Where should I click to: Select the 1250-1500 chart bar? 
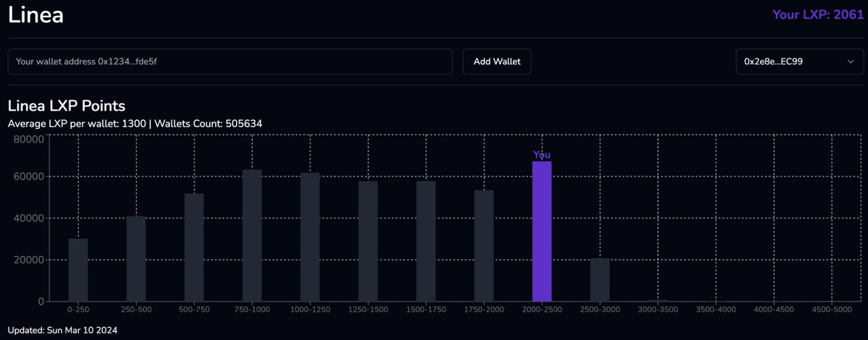tap(367, 241)
